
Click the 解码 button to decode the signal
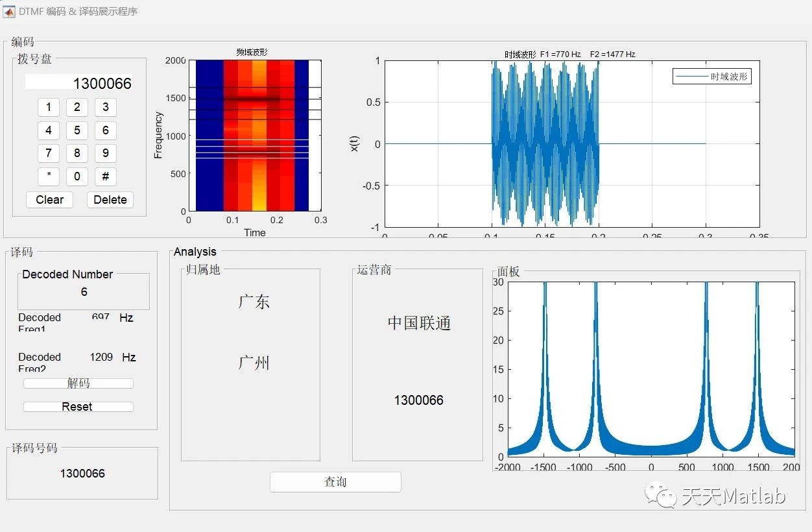point(78,383)
